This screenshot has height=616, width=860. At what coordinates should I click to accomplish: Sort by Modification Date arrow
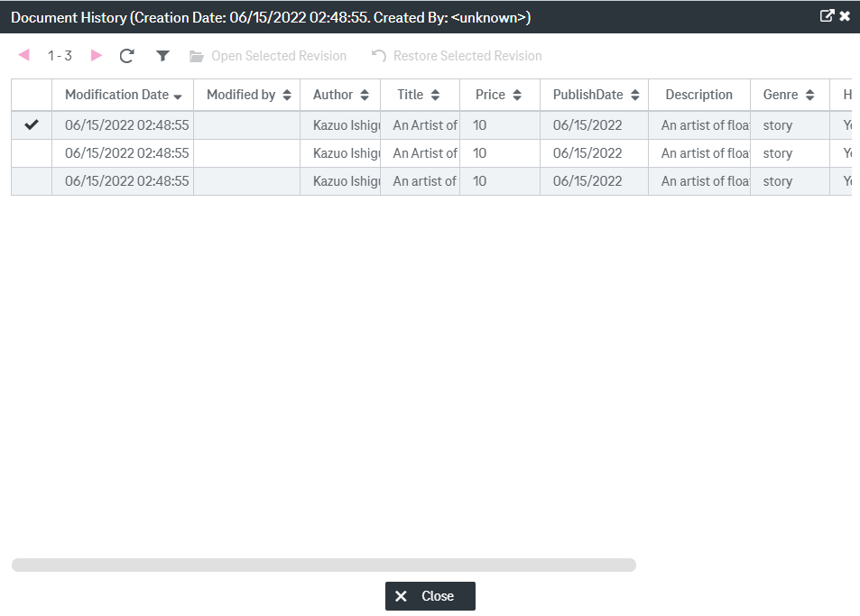(180, 95)
